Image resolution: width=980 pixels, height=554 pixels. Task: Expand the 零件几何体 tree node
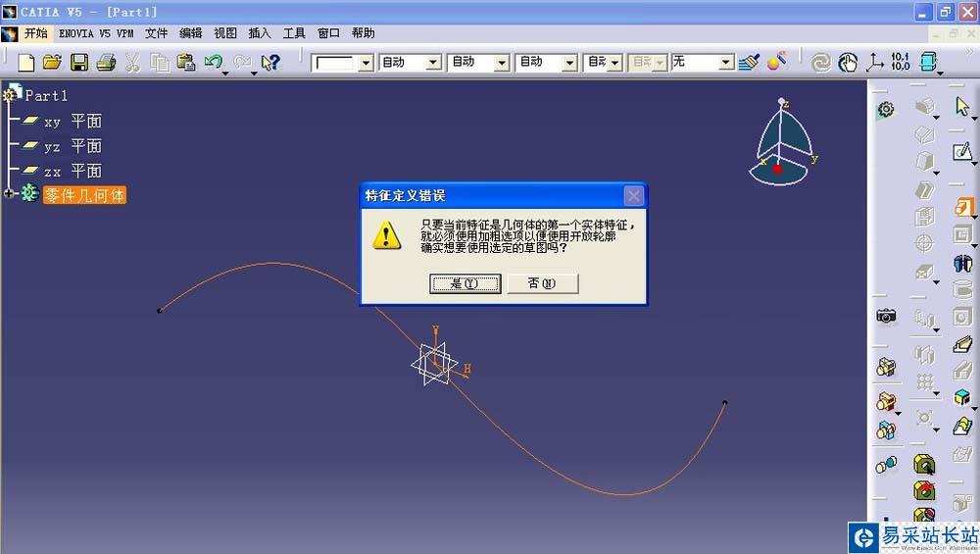coord(9,194)
